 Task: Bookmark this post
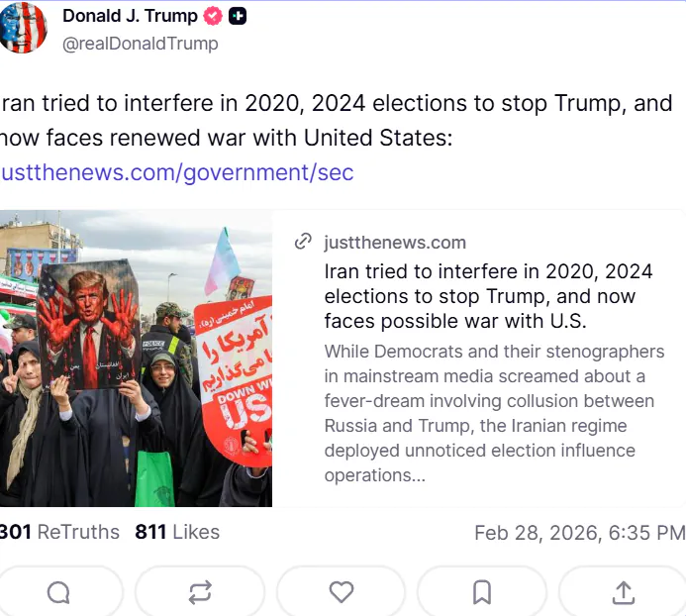(482, 592)
